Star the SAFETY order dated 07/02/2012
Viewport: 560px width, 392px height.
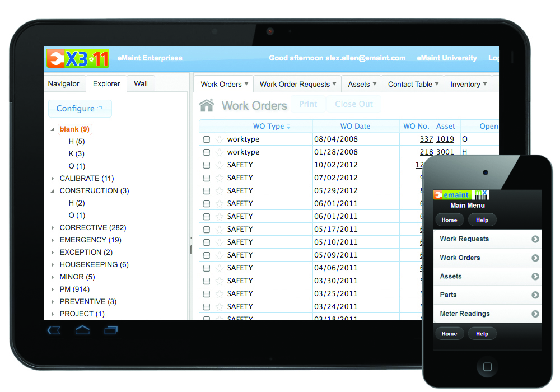coord(220,178)
